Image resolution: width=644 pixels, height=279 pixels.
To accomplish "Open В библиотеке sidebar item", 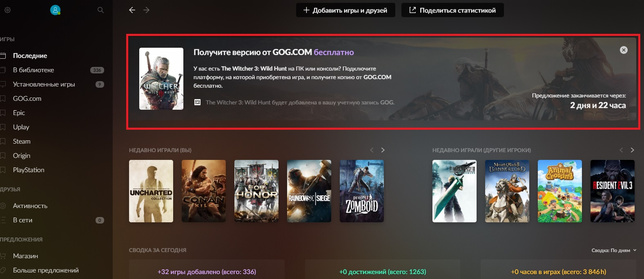I will pos(33,70).
